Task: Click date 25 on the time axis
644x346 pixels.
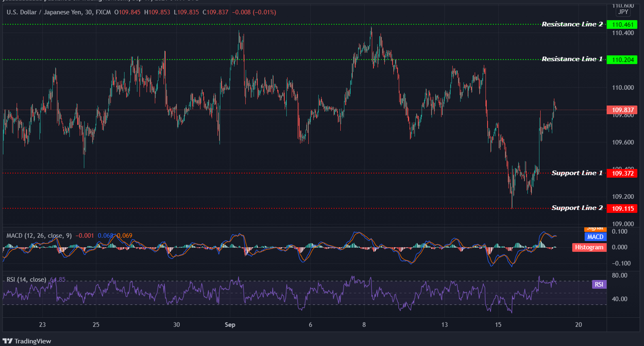Action: click(96, 325)
